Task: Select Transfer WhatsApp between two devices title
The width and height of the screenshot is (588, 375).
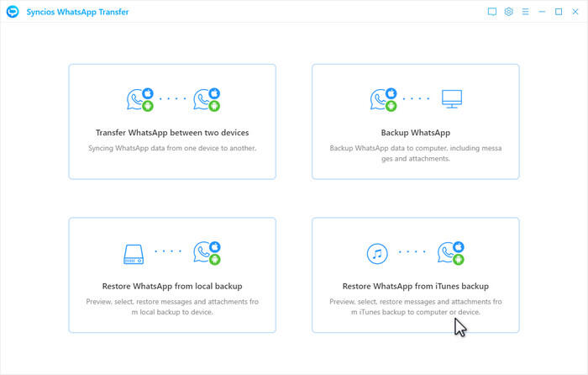Action: (x=172, y=133)
